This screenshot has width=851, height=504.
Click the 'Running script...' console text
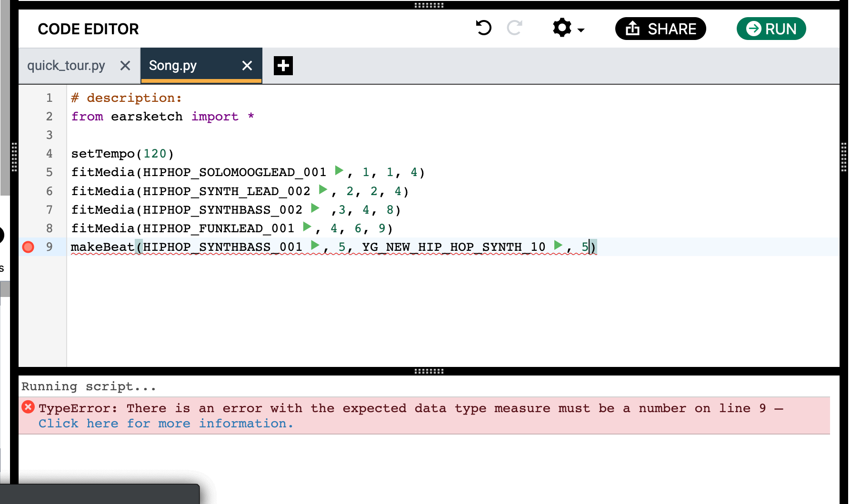[x=89, y=386]
